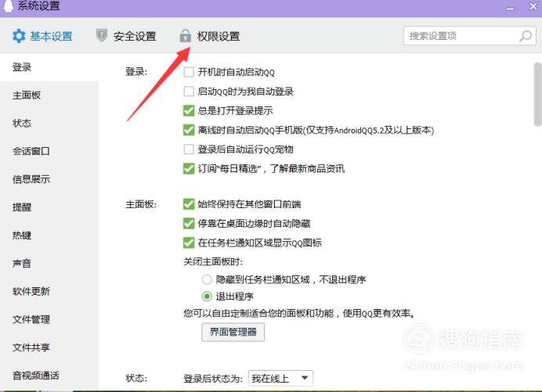The width and height of the screenshot is (542, 392).
Task: Uncheck 总是打开登录提示
Action: [189, 110]
